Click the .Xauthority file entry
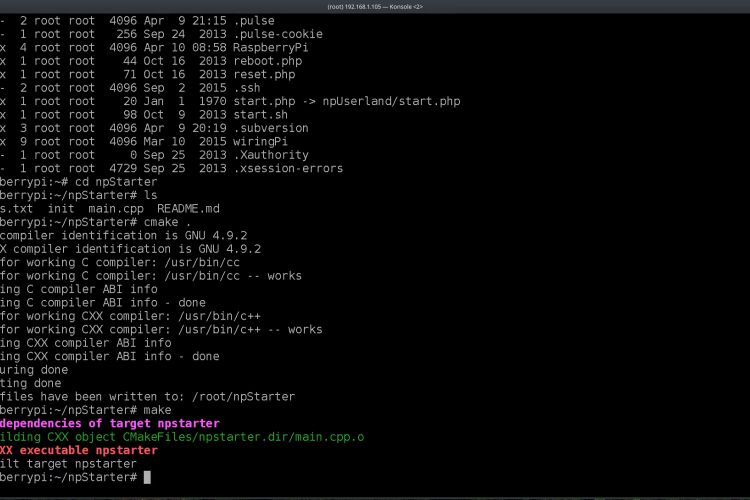 coord(271,155)
